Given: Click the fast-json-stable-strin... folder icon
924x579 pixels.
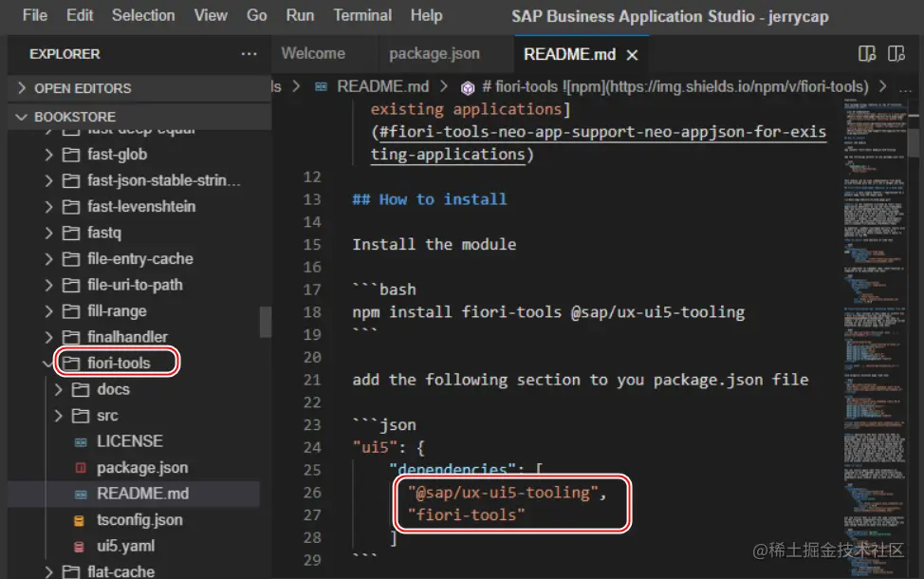Looking at the screenshot, I should [x=71, y=180].
